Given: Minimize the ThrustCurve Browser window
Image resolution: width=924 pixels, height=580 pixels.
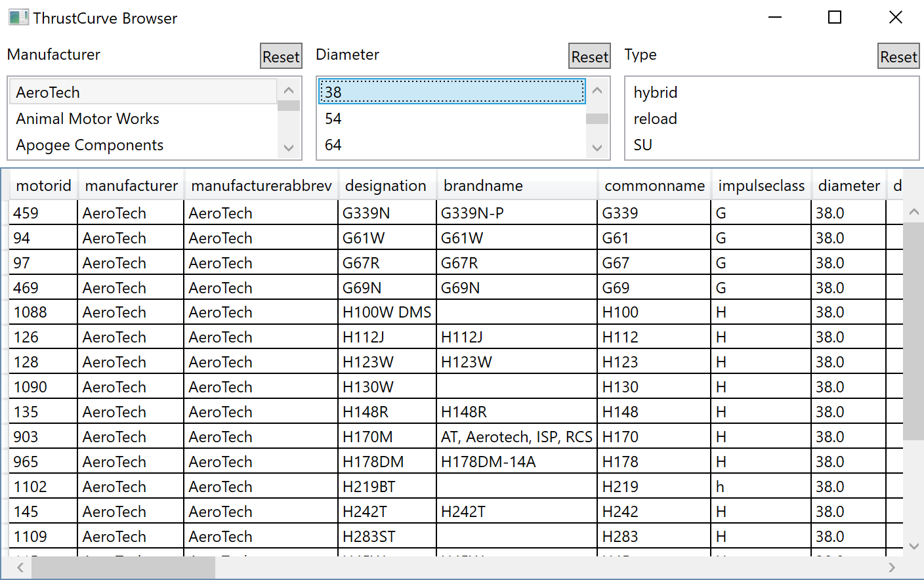Looking at the screenshot, I should (x=775, y=17).
